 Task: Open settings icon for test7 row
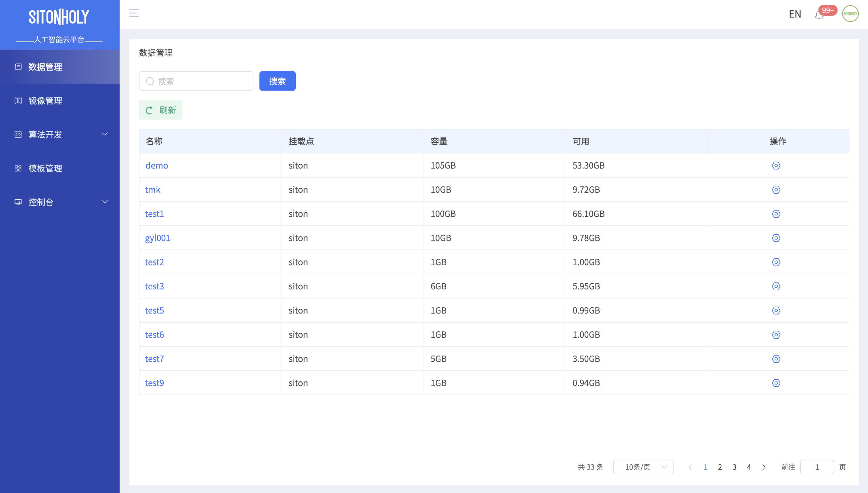click(x=776, y=359)
